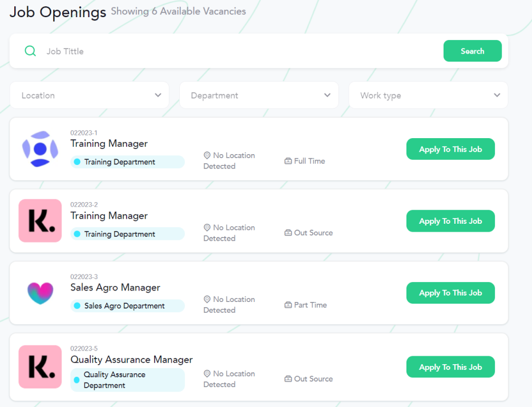Click blue circular logo of job 022023-1
The width and height of the screenshot is (532, 407).
[x=40, y=149]
